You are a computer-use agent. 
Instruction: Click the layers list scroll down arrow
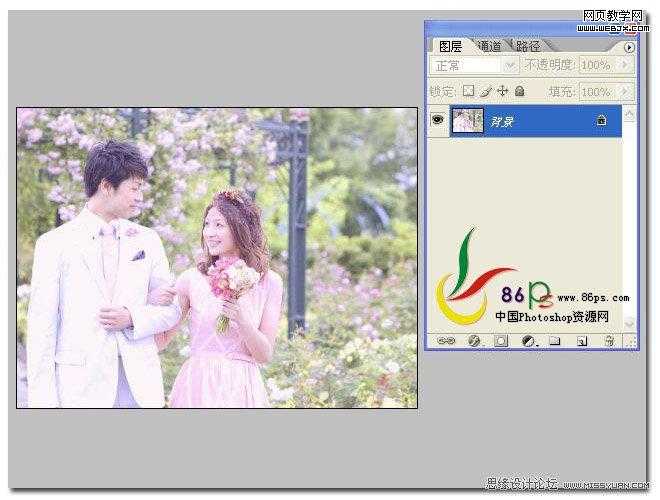click(629, 323)
